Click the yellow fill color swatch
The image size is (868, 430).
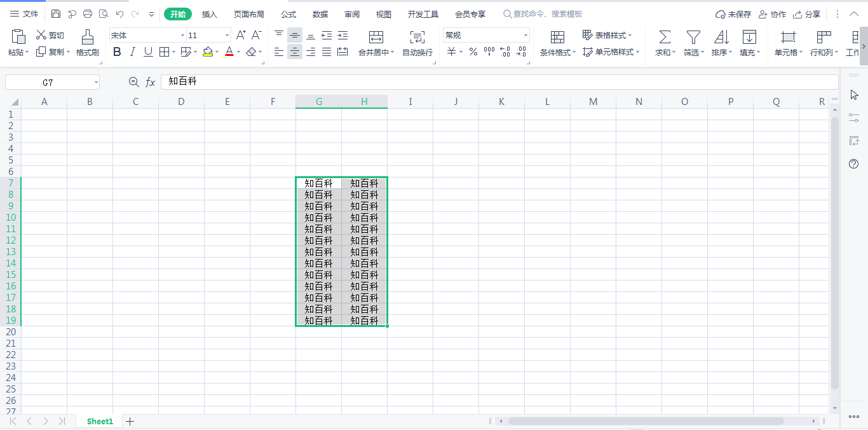point(208,52)
